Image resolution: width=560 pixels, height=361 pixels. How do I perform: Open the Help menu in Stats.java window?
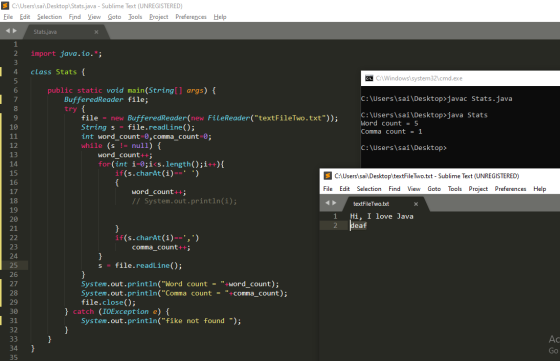[x=220, y=17]
